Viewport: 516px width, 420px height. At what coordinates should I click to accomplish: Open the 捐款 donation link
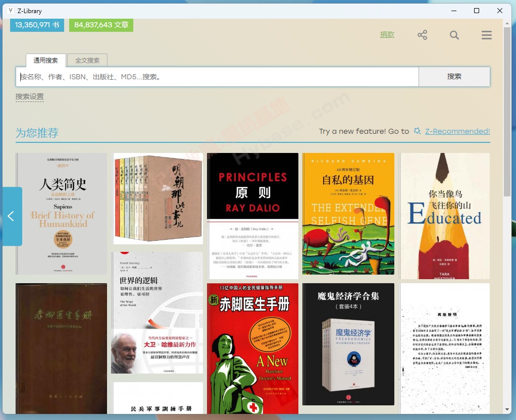387,34
